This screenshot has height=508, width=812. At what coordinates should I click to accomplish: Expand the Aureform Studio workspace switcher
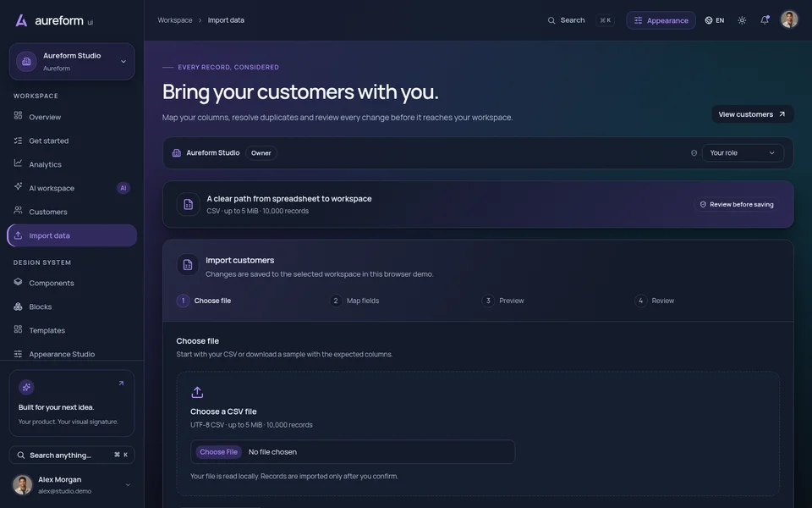pos(123,61)
